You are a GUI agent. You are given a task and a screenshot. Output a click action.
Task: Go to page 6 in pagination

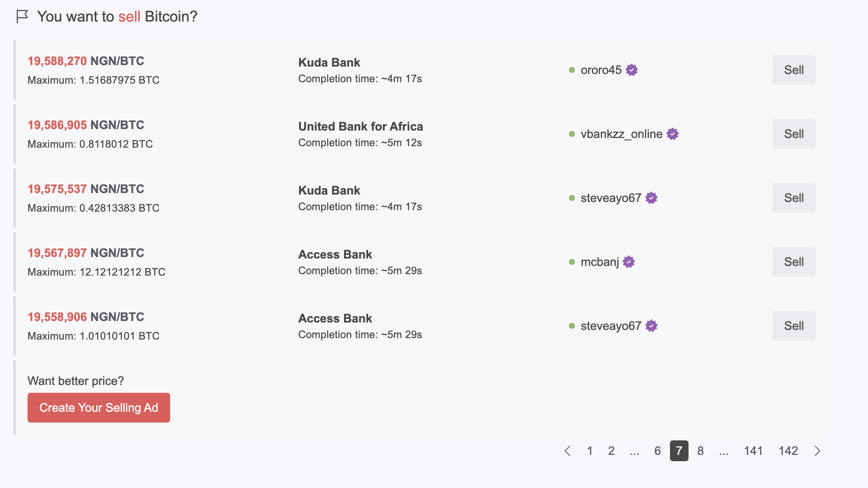tap(657, 451)
